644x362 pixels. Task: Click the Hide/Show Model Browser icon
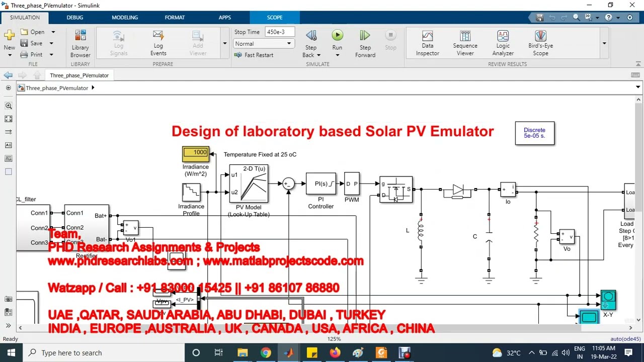click(x=9, y=87)
